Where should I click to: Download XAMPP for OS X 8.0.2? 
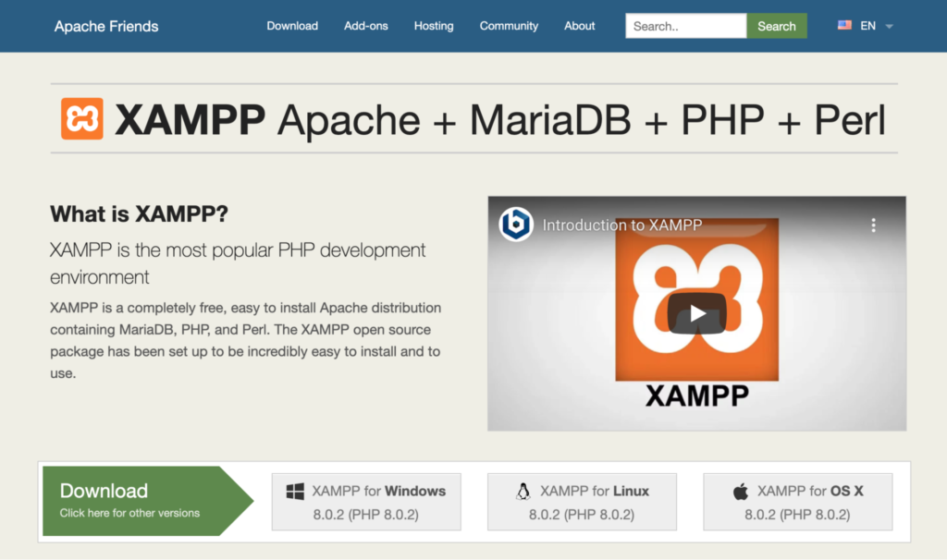(798, 502)
